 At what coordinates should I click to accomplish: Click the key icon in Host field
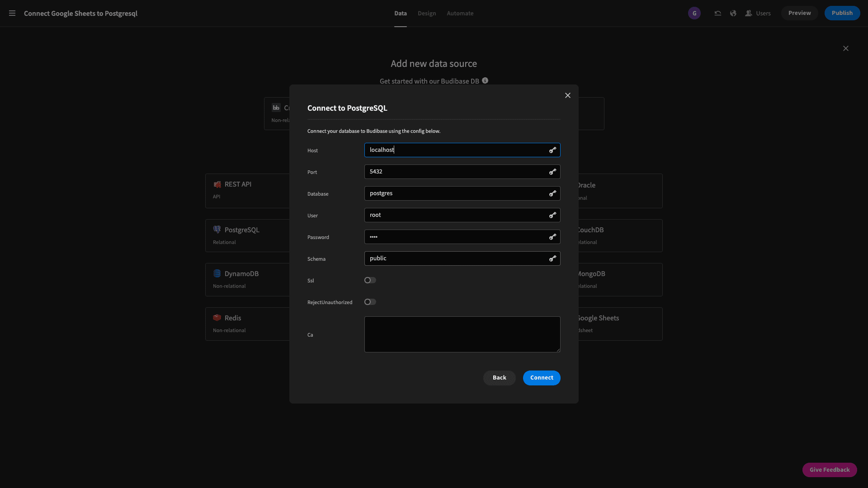tap(552, 150)
